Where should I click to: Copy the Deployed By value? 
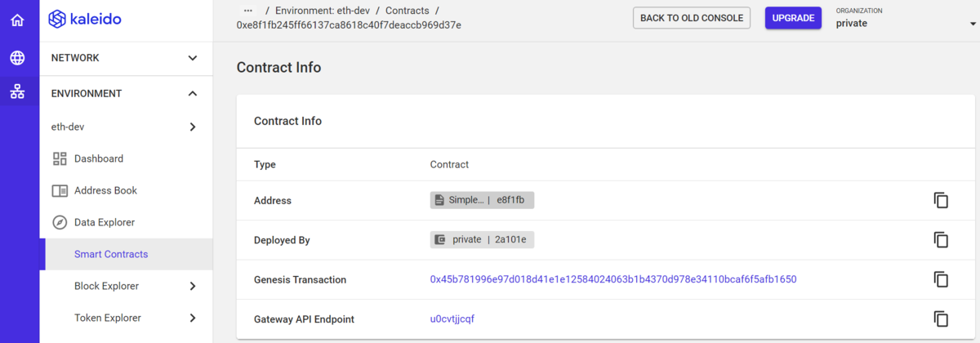(x=941, y=240)
